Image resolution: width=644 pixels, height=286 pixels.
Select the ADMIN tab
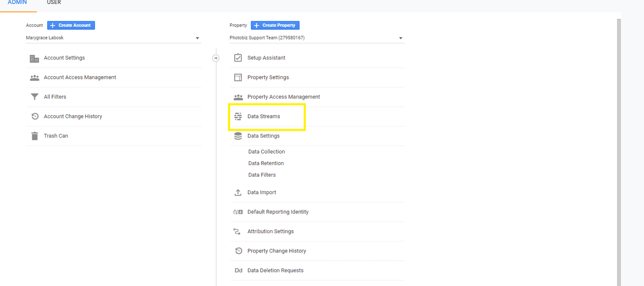(18, 3)
